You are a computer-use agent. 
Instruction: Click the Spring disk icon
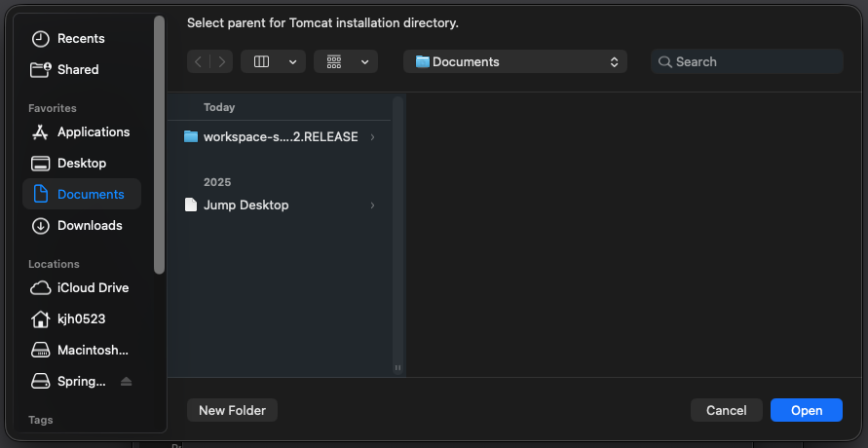40,381
